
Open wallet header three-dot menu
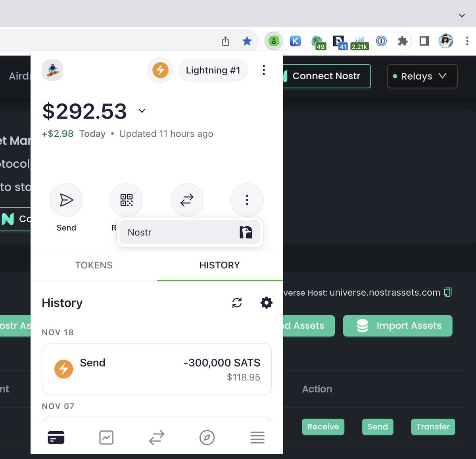(263, 70)
